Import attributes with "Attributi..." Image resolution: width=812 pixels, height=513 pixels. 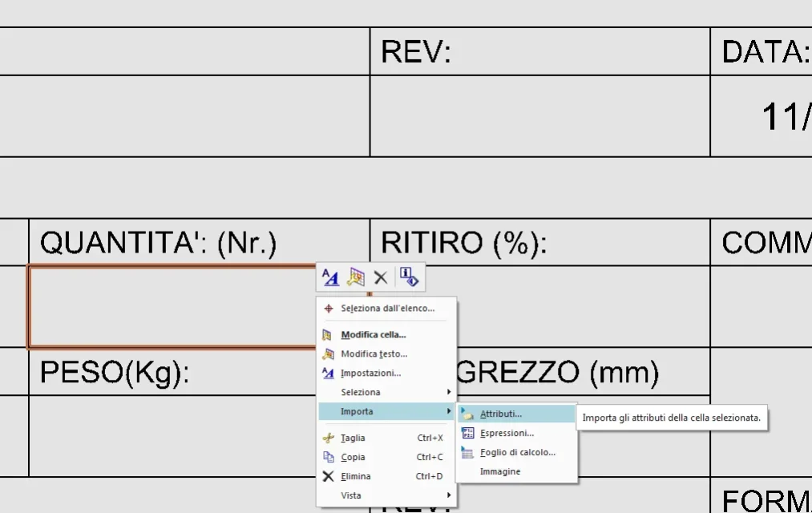click(516, 414)
